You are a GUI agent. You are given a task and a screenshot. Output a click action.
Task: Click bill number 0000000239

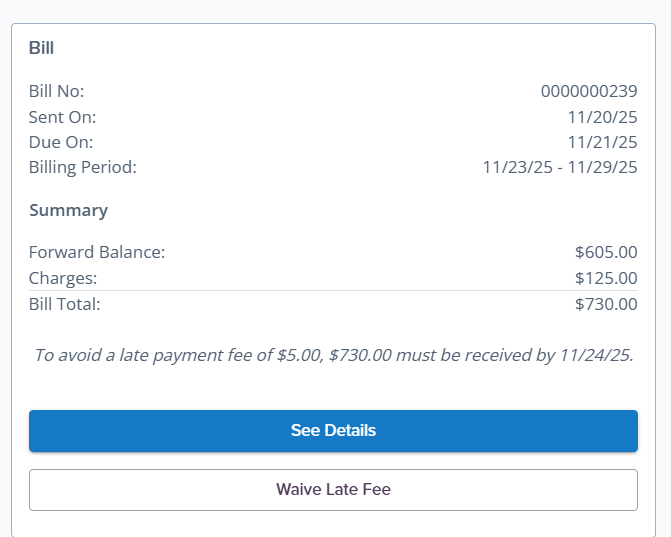coord(588,91)
